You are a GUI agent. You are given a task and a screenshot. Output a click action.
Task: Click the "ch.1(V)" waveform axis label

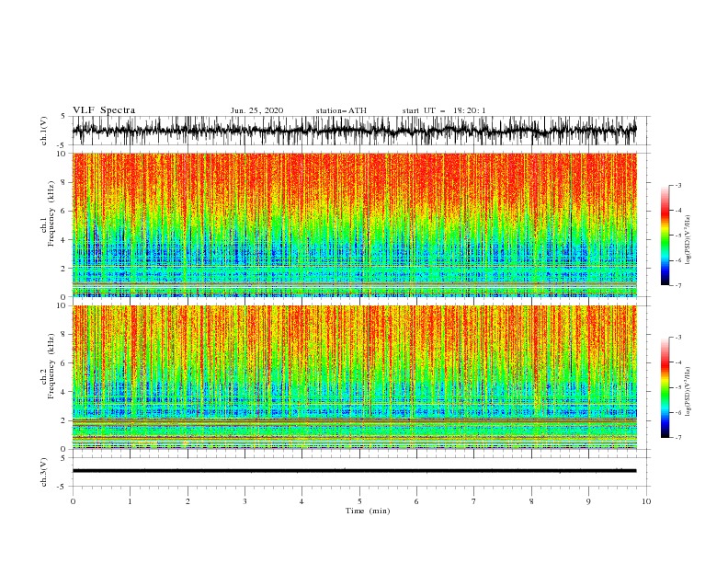pyautogui.click(x=44, y=131)
